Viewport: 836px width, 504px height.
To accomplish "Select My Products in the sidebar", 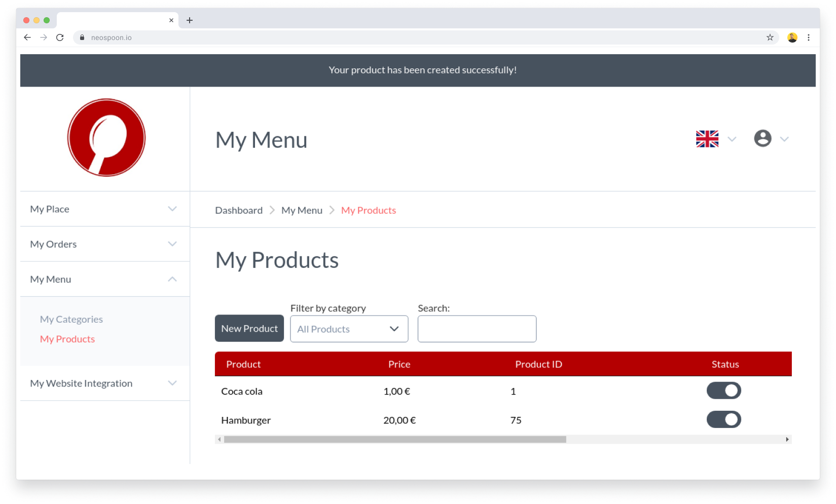I will pos(67,339).
